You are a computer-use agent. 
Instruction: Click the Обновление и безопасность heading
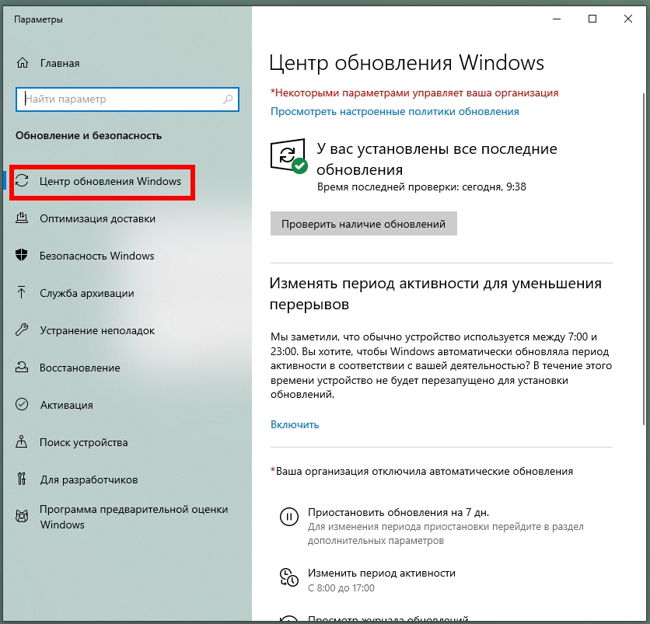click(88, 136)
